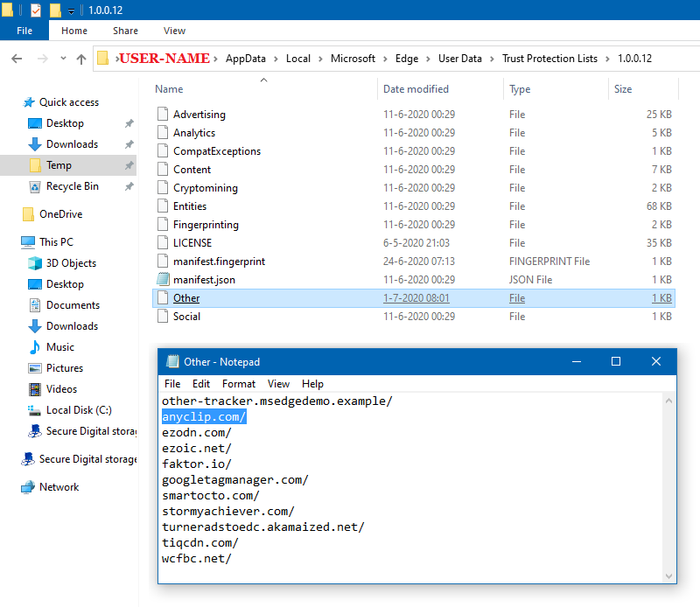Image resolution: width=700 pixels, height=607 pixels.
Task: Click Notepad's vertical scrollbar down arrow
Action: pyautogui.click(x=669, y=576)
